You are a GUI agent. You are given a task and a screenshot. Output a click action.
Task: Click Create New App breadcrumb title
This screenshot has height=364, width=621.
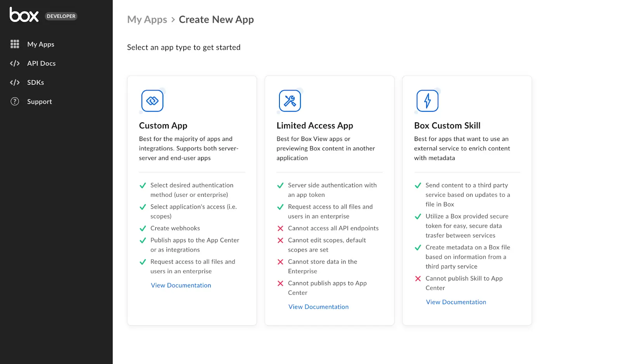tap(216, 20)
